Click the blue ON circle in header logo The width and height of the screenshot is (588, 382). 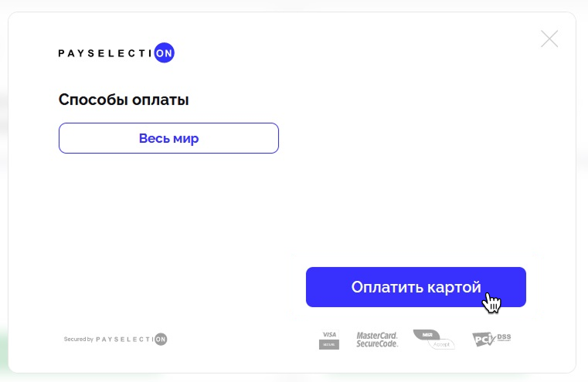pyautogui.click(x=165, y=52)
